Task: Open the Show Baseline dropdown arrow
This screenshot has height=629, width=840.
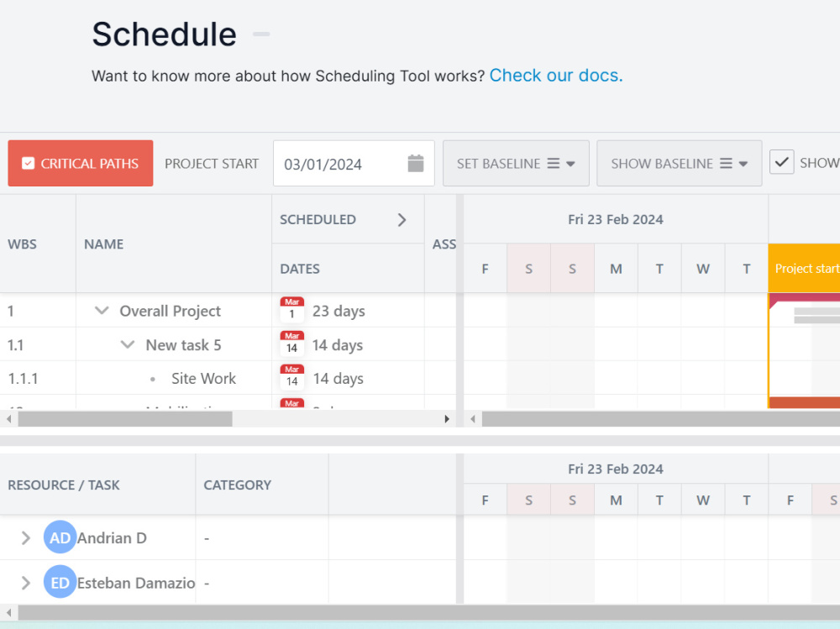Action: pyautogui.click(x=743, y=164)
